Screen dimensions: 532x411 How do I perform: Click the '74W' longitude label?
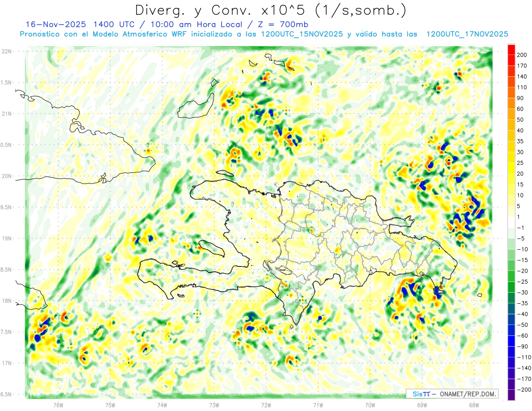[162, 405]
